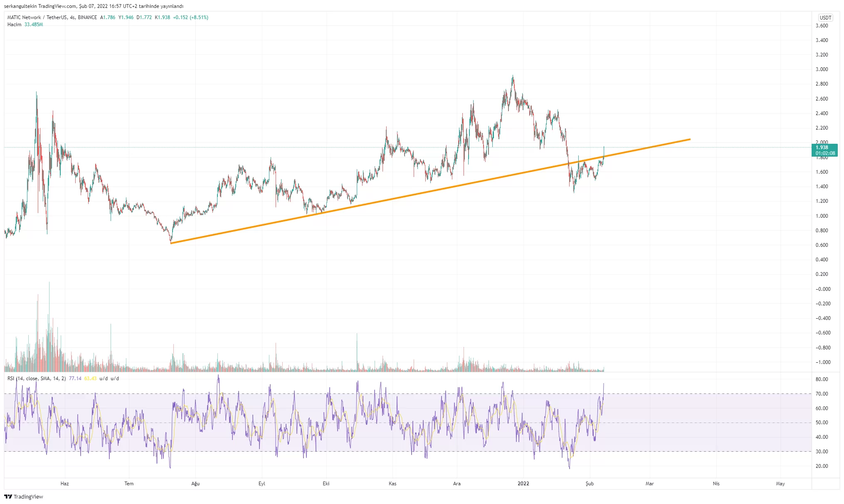This screenshot has width=844, height=504.
Task: Click the Haz month label on time axis
Action: (64, 483)
